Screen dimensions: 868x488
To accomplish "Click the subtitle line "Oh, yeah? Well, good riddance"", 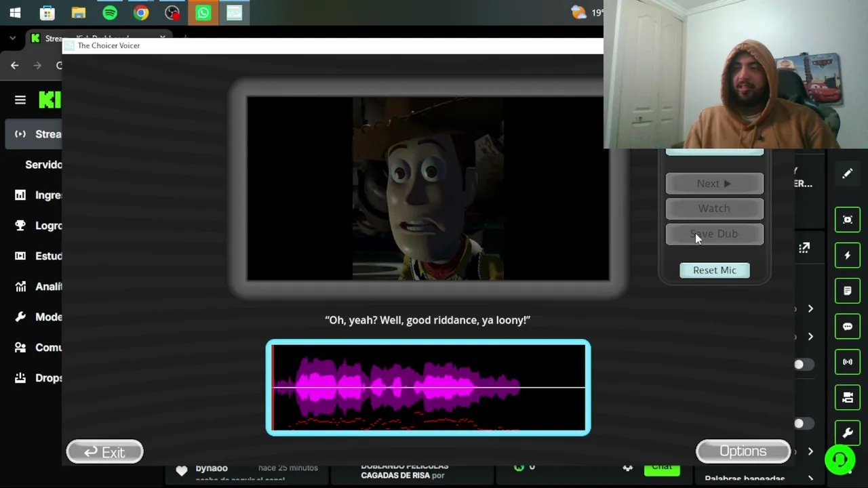I will click(427, 320).
